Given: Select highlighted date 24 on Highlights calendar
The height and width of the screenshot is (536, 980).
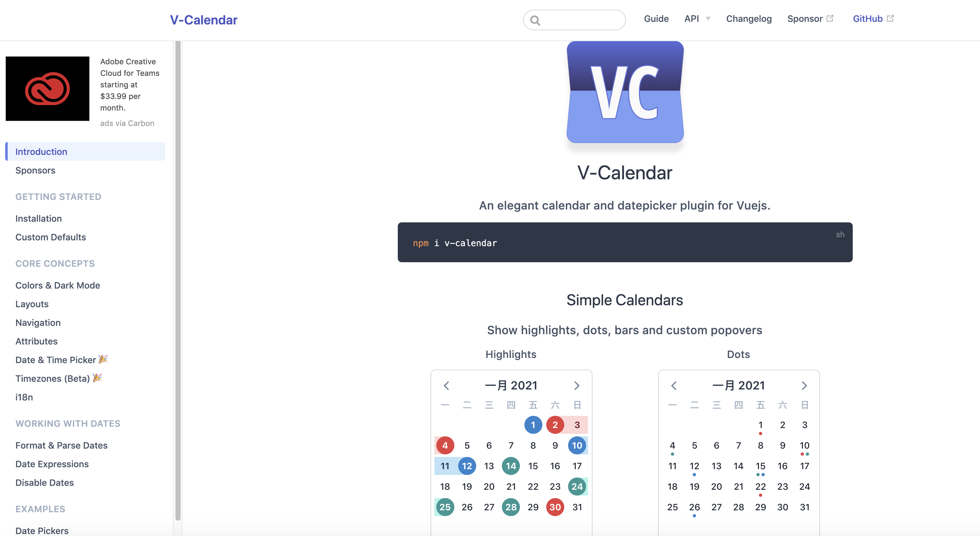Looking at the screenshot, I should (x=577, y=486).
